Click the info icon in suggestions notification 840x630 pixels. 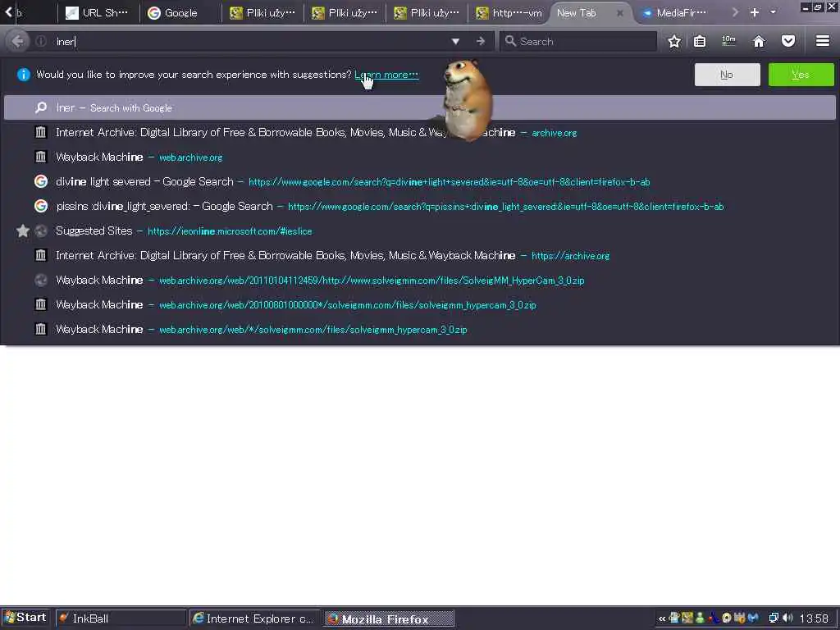coord(24,75)
